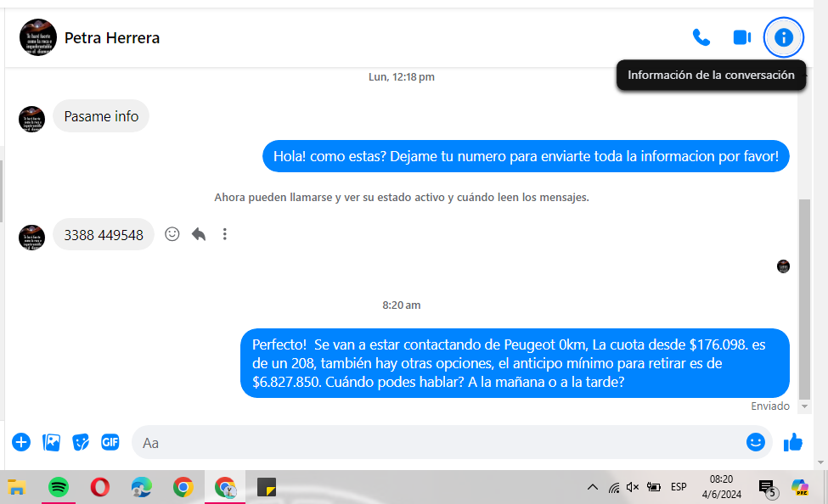Switch ESP keyboard input language

coord(679,487)
